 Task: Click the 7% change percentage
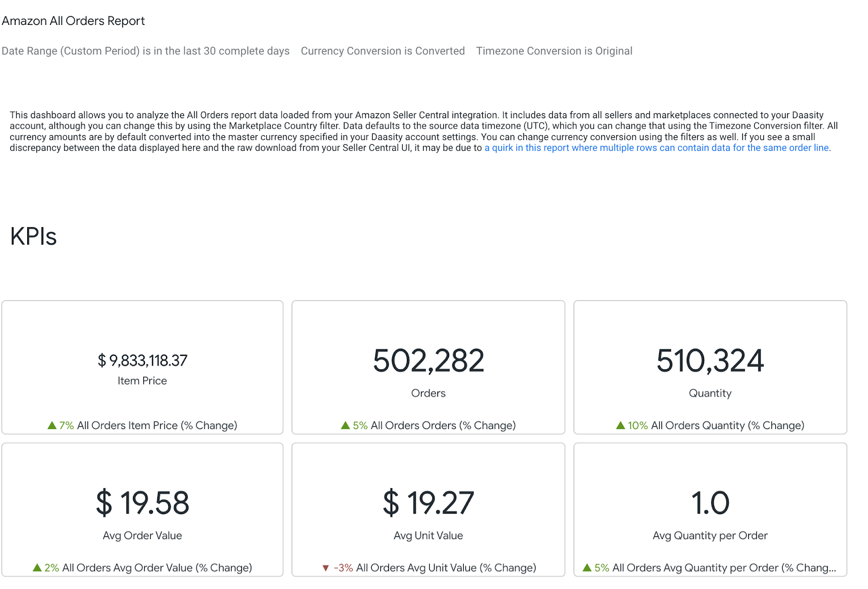[67, 426]
